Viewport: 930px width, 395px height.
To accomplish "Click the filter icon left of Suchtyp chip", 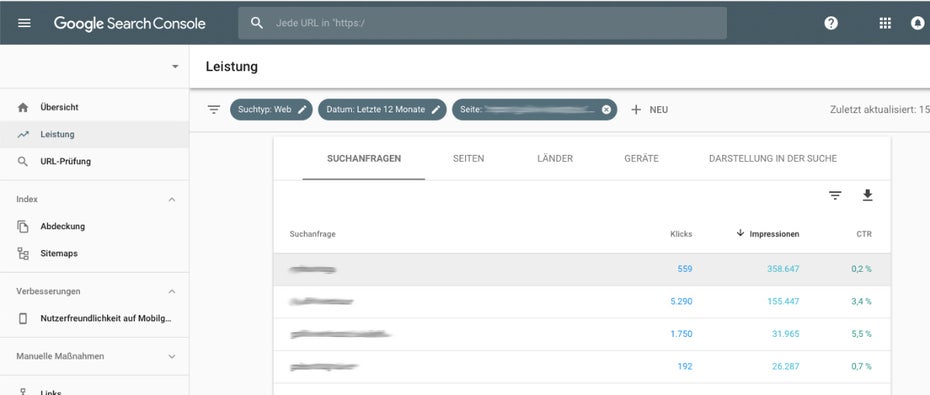I will pyautogui.click(x=214, y=109).
